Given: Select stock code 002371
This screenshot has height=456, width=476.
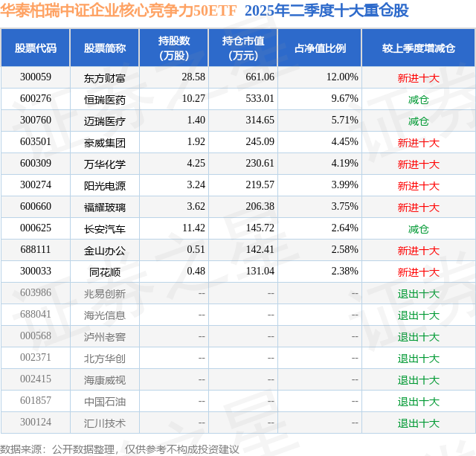Looking at the screenshot, I should (x=36, y=357).
